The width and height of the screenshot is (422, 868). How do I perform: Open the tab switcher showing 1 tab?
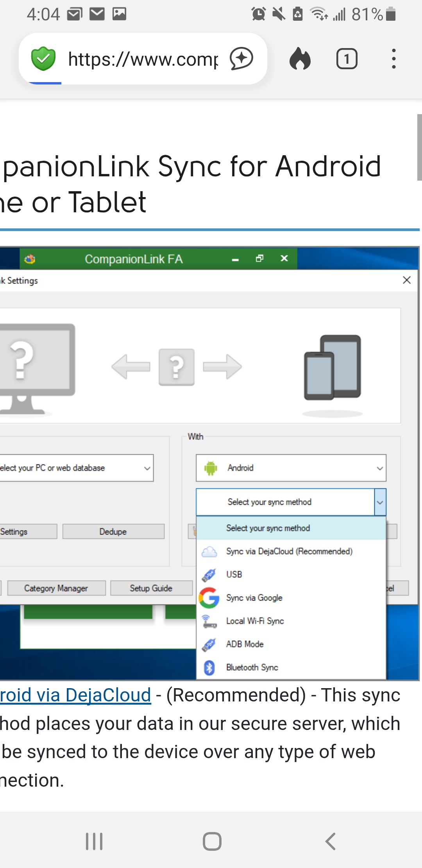(347, 59)
